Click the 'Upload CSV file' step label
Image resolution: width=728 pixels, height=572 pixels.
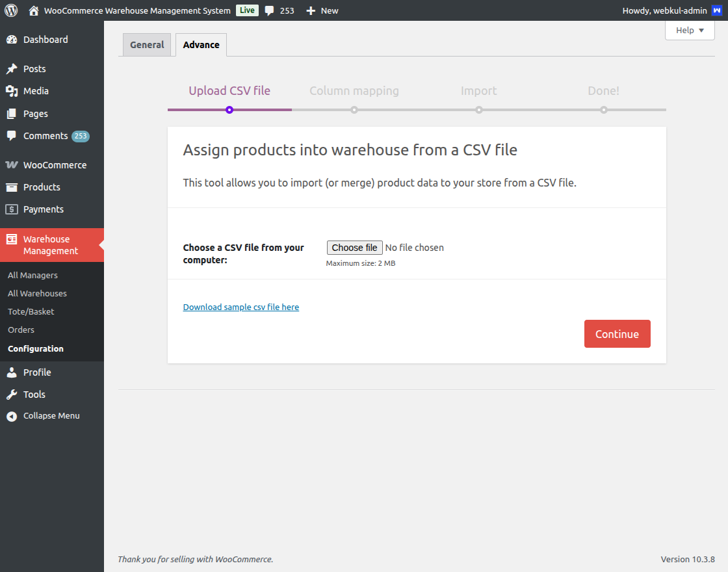229,91
